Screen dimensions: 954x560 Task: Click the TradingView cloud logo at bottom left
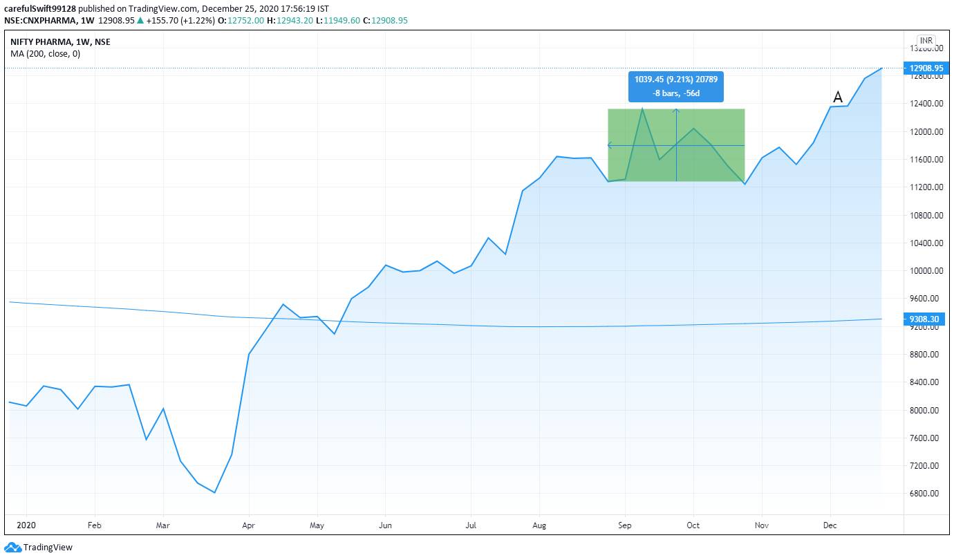tap(12, 547)
